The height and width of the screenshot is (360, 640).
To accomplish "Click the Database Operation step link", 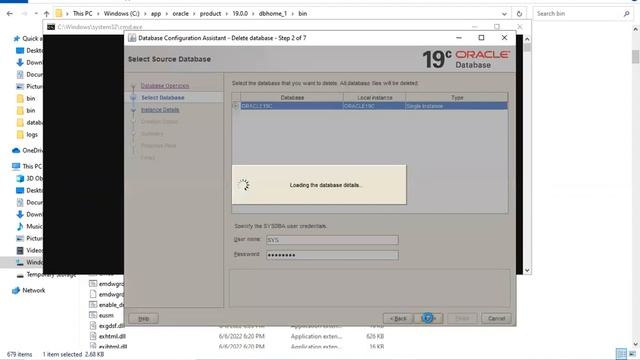I will click(165, 86).
